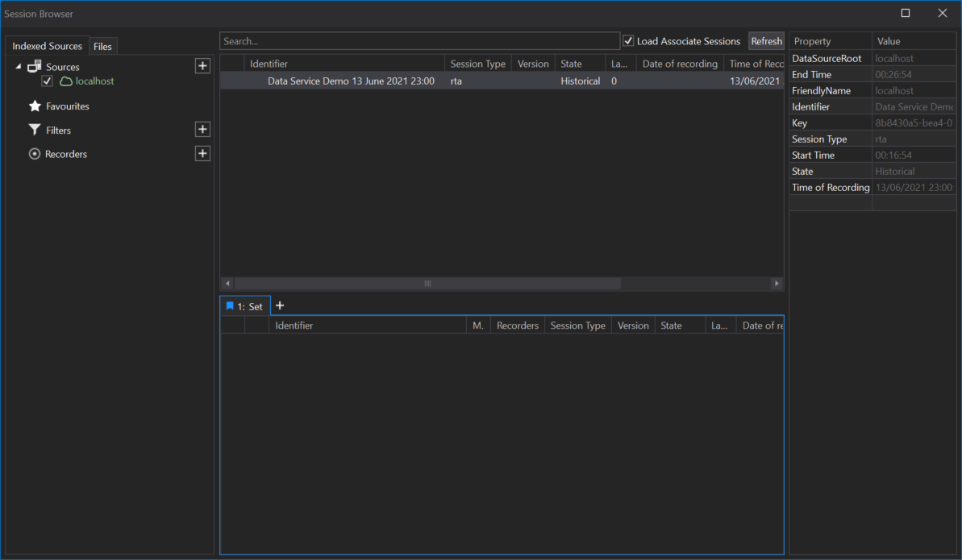The image size is (962, 560).
Task: Click the Recorders target icon
Action: pos(33,153)
